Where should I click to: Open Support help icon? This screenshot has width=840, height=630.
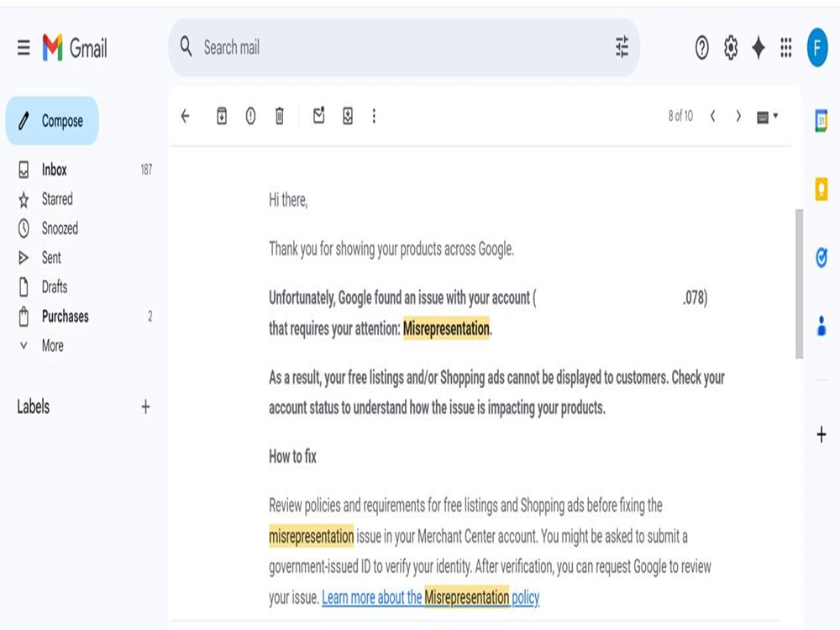pyautogui.click(x=701, y=48)
